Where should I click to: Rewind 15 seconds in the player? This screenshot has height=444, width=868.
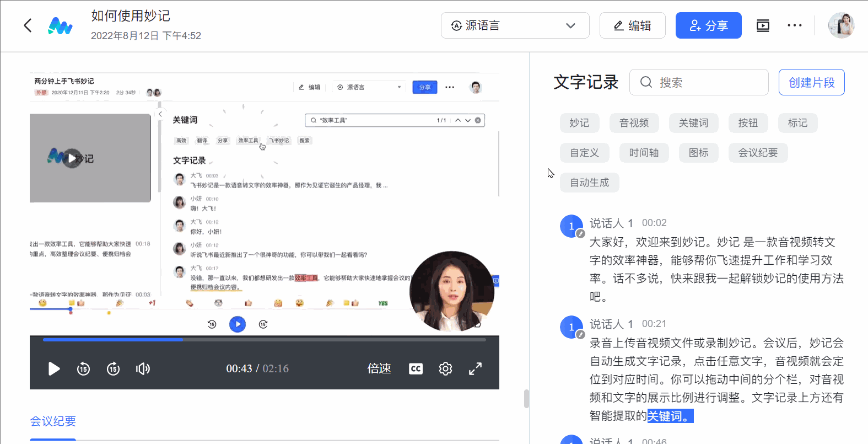point(83,368)
